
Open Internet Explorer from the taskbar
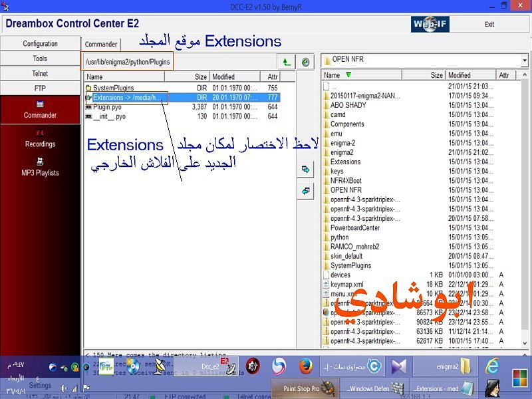[x=492, y=366]
